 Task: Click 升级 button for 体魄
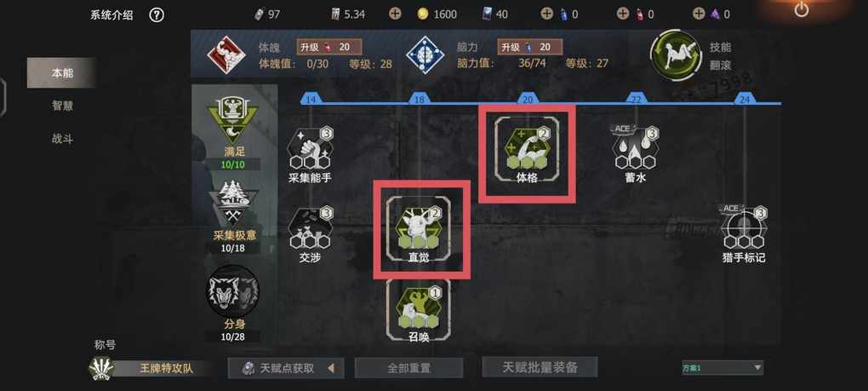tap(328, 47)
